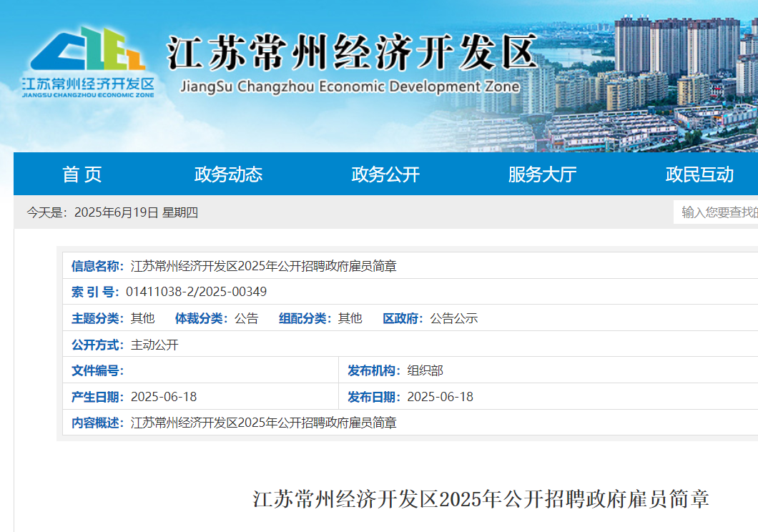Click the 信息名称 label
The height and width of the screenshot is (532, 758).
98,266
